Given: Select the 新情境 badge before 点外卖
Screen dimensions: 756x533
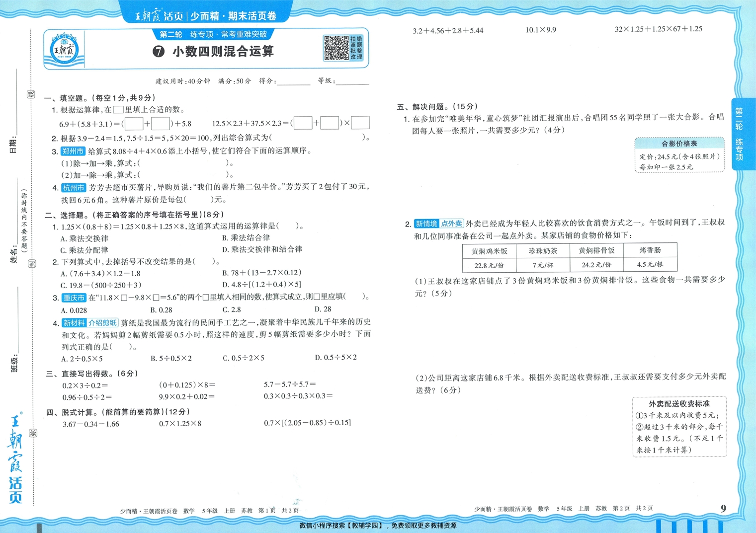Looking at the screenshot, I should pos(426,223).
